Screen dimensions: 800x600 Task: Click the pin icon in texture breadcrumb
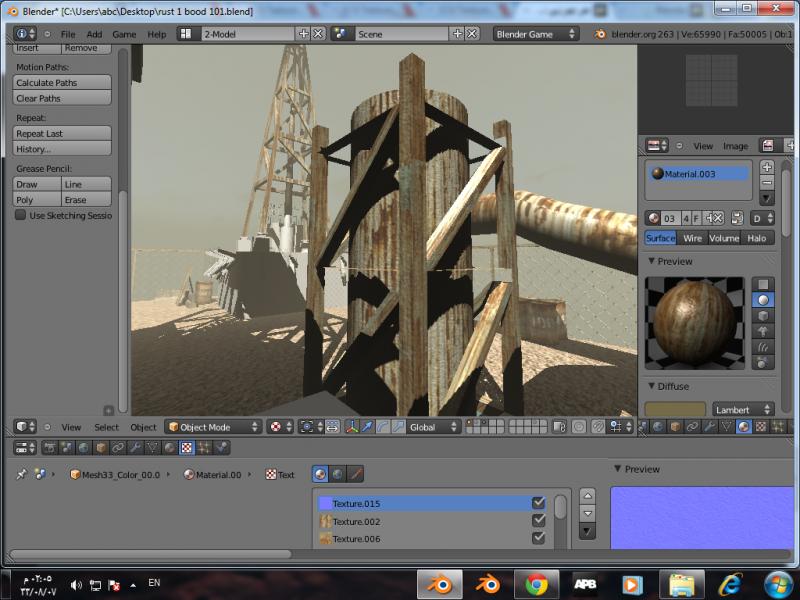[22, 474]
